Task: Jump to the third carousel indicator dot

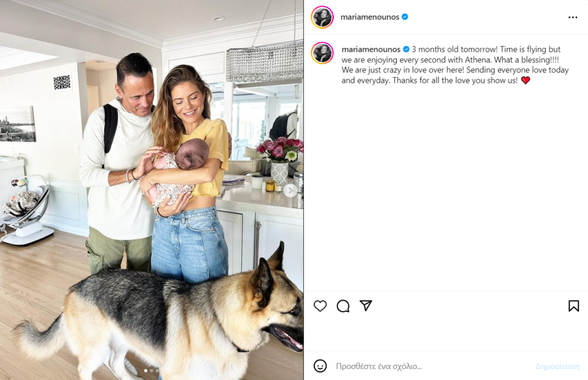Action: pyautogui.click(x=157, y=371)
